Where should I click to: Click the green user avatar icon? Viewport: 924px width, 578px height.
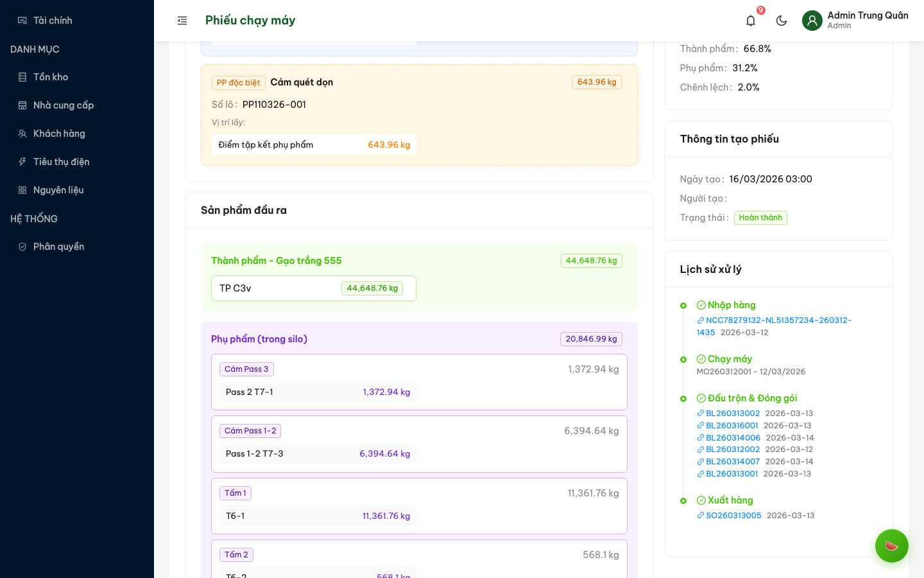click(x=812, y=21)
